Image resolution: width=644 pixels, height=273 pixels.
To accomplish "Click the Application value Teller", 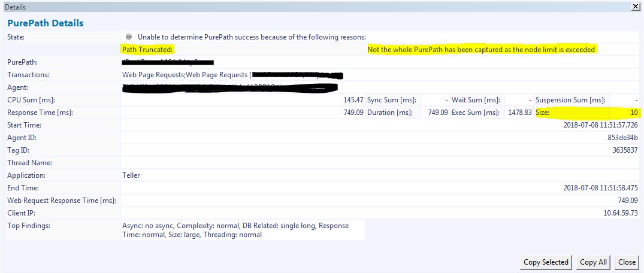I will pos(131,175).
